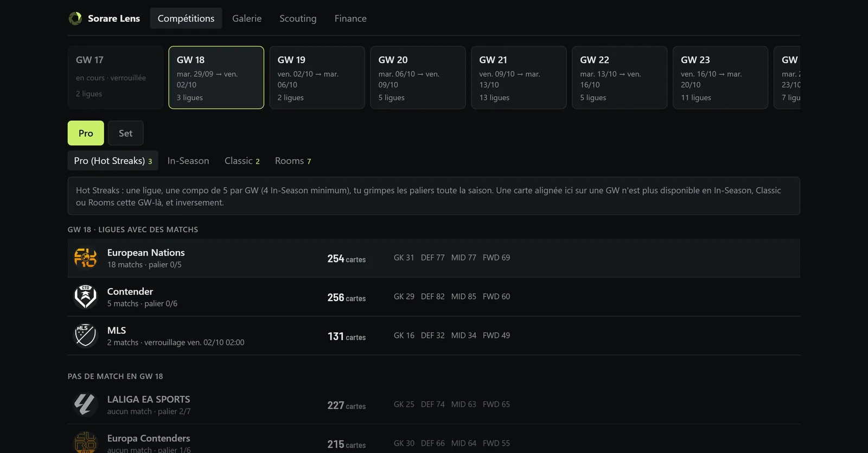Viewport: 868px width, 453px height.
Task: Open the Classic sub-tab
Action: click(x=242, y=161)
